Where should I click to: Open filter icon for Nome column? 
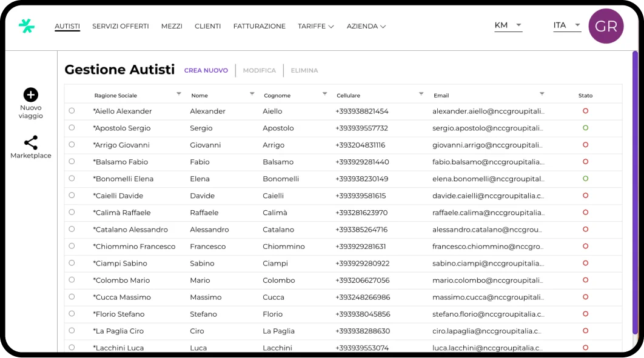coord(252,94)
